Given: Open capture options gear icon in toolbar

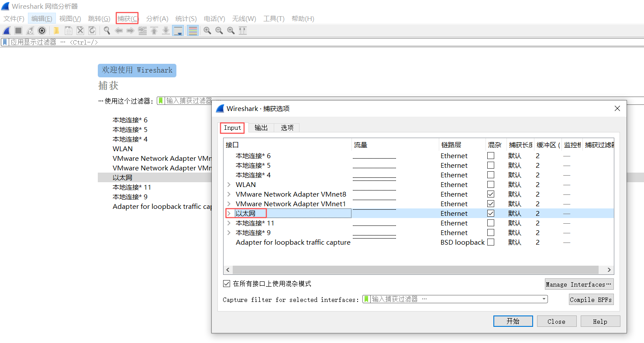Looking at the screenshot, I should click(x=42, y=31).
